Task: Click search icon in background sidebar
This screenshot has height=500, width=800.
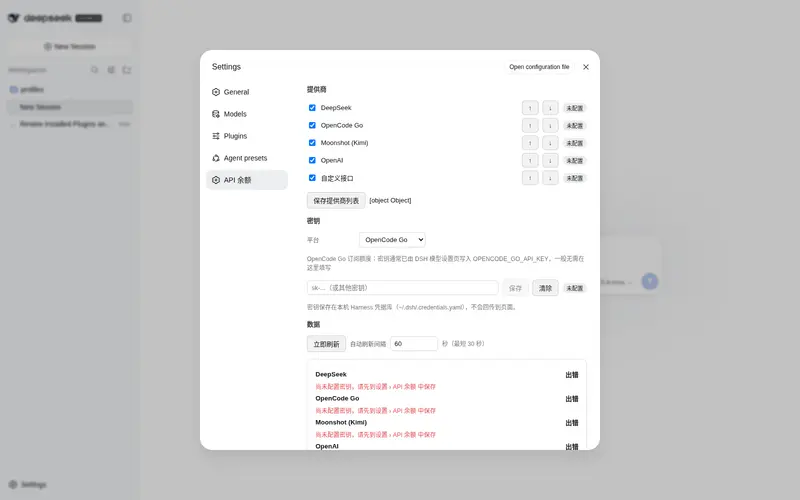Action: pyautogui.click(x=94, y=70)
